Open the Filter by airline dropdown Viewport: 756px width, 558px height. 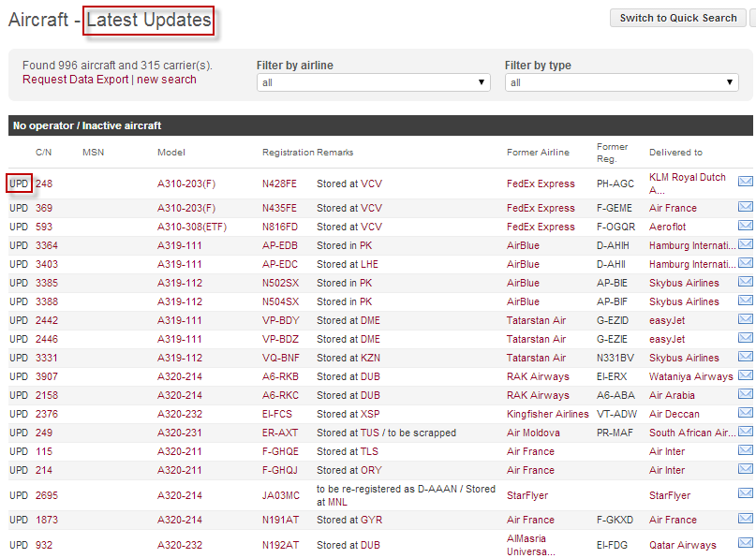pos(373,82)
